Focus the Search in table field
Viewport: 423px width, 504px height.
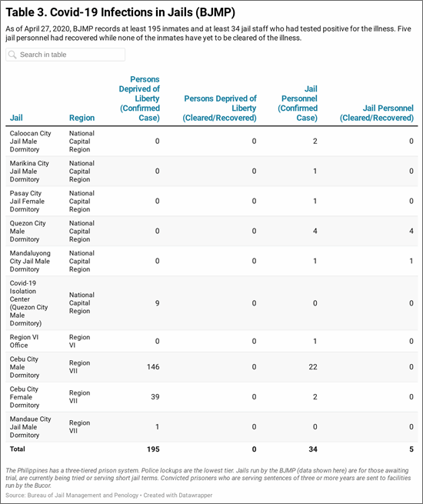[65, 55]
